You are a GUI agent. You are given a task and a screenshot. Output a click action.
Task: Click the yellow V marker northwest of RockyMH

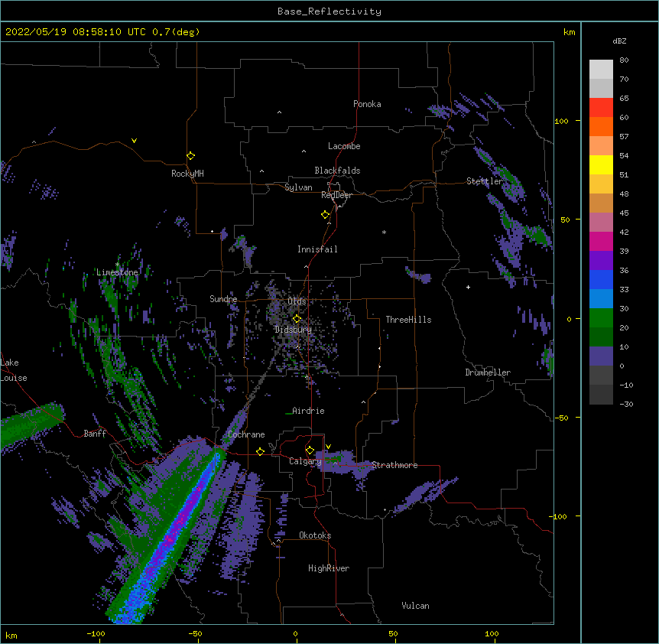134,141
